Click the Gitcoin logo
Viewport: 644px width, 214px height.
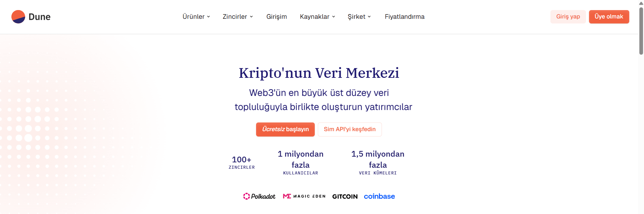pos(345,196)
